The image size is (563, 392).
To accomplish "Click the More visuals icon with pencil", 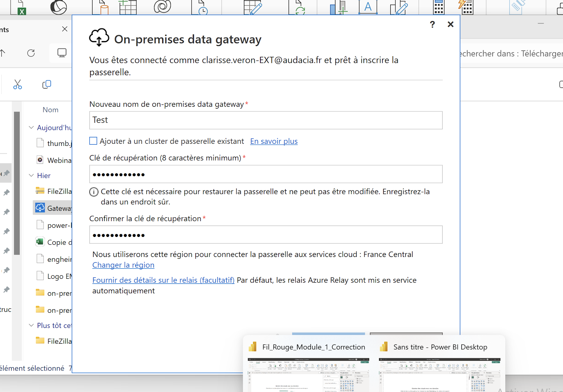I will coord(399,7).
